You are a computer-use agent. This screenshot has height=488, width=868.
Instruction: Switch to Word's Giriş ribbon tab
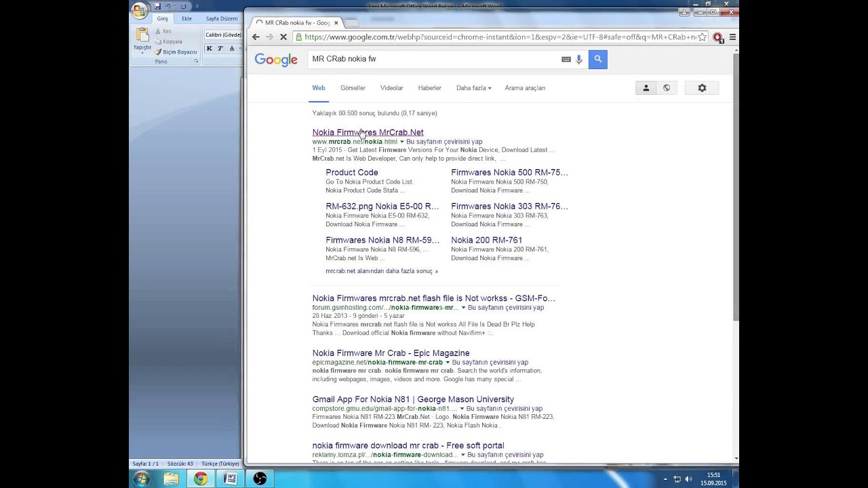163,18
